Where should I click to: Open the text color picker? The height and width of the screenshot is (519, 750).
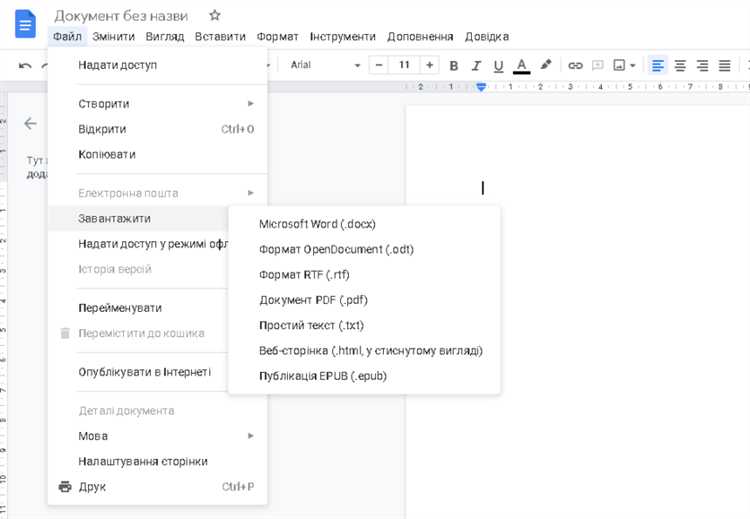tap(521, 66)
